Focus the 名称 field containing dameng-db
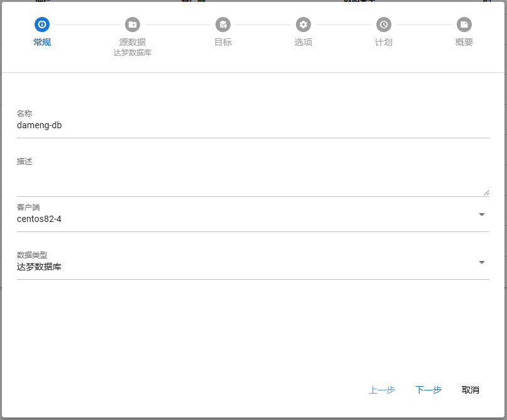Viewport: 507px width, 420px height. pos(251,125)
